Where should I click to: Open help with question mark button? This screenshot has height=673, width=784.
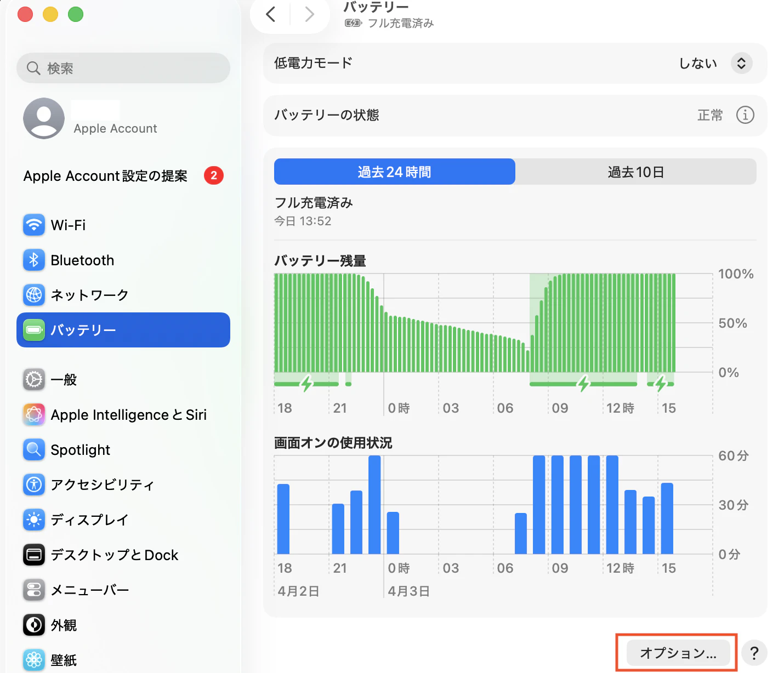coord(754,653)
